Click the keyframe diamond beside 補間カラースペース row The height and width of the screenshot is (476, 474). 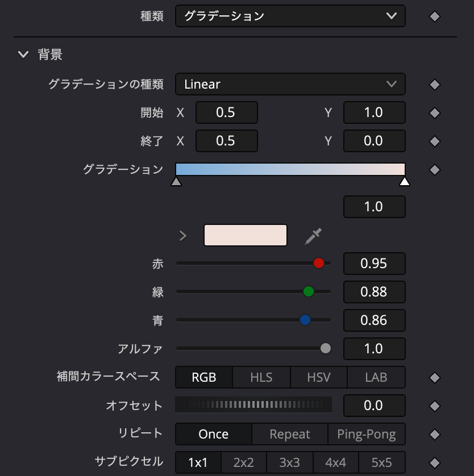(x=434, y=377)
